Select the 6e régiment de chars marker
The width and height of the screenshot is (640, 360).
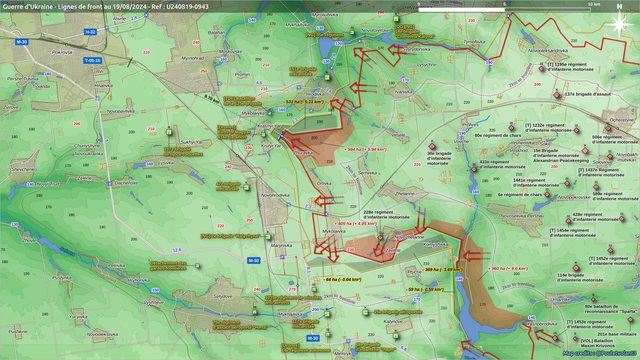point(547,195)
